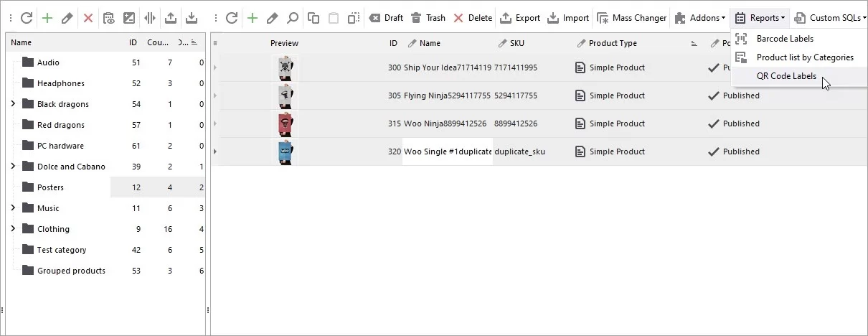Choose Barcode Labels from Reports menu
Viewport: 868px width, 336px height.
point(785,39)
